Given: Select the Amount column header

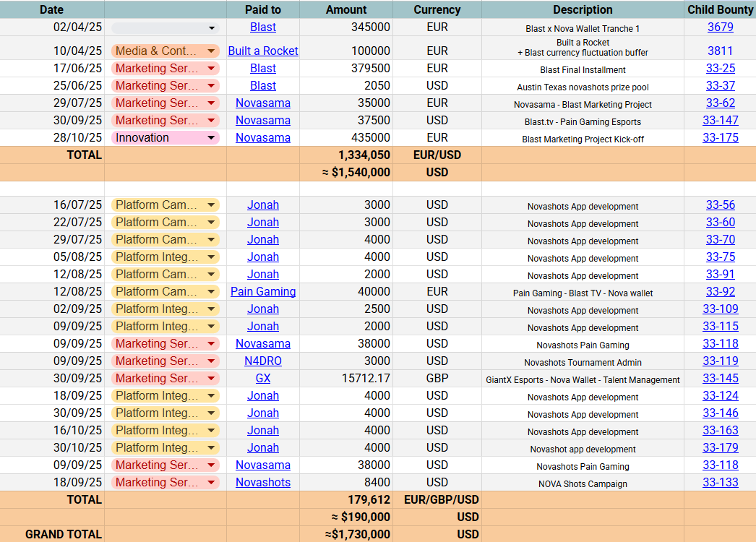Looking at the screenshot, I should point(346,9).
